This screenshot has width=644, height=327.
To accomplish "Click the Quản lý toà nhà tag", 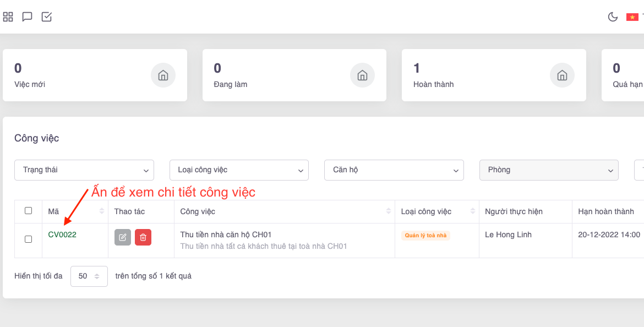I will 425,236.
